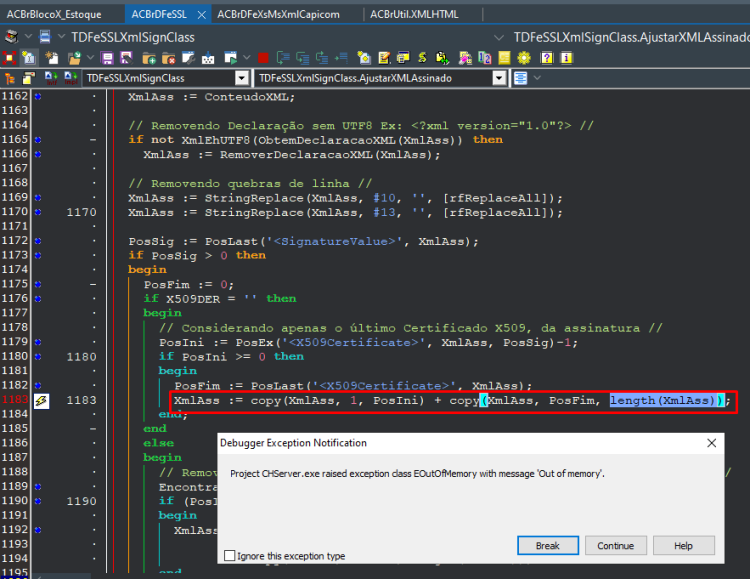Image resolution: width=750 pixels, height=579 pixels.
Task: Click the red full-screen editor icon
Action: pos(10,58)
